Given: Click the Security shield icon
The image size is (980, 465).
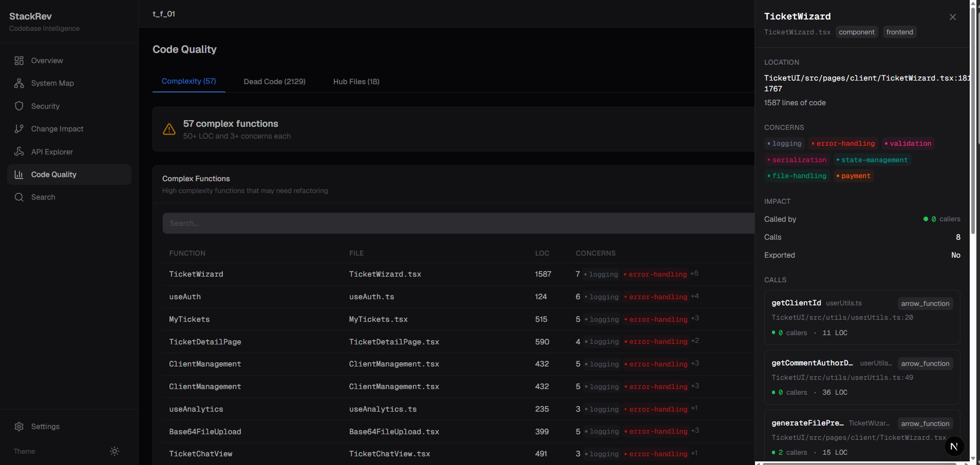Looking at the screenshot, I should tap(19, 106).
